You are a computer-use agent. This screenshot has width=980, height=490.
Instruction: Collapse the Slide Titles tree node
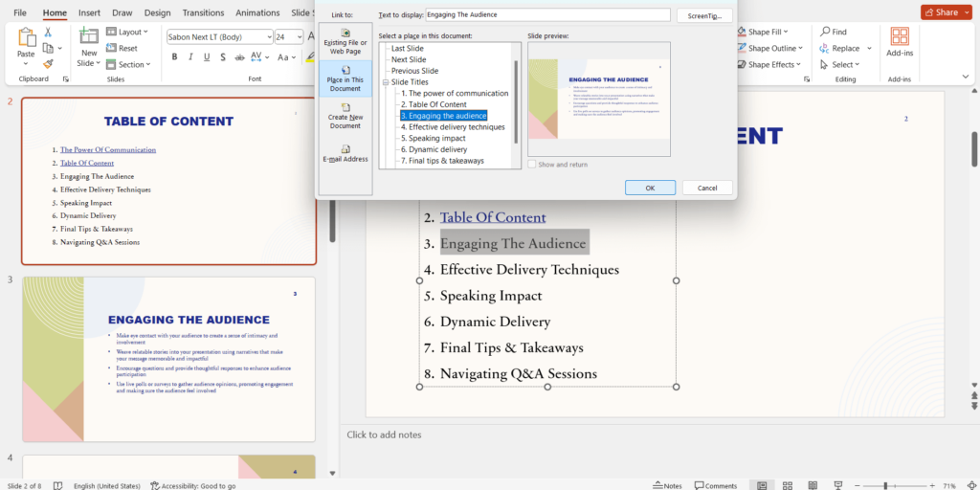coord(385,82)
